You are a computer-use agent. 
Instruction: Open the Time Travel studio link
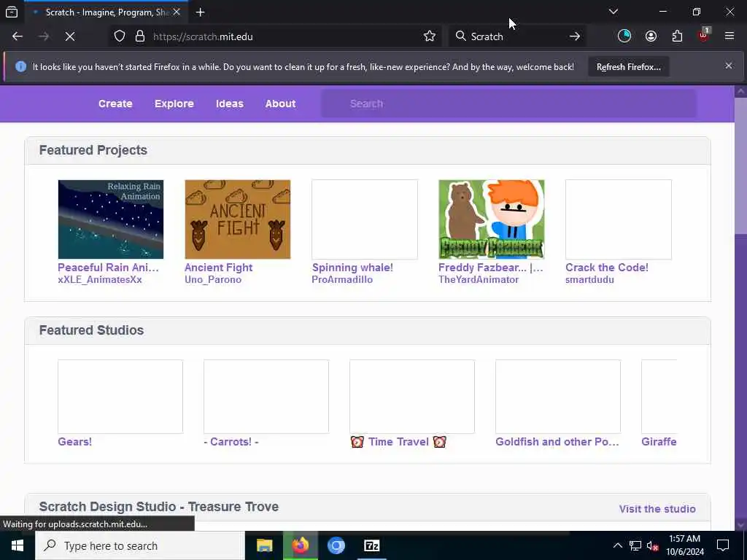tap(398, 441)
